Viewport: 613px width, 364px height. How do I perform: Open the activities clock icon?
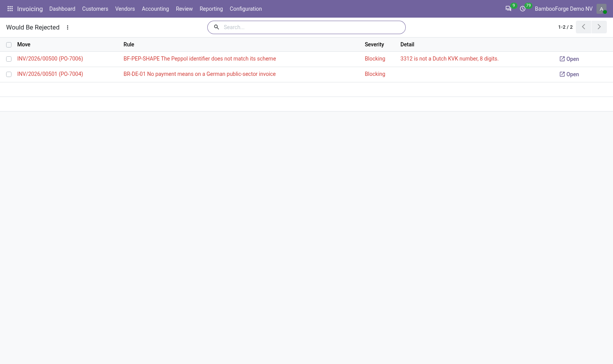[523, 8]
